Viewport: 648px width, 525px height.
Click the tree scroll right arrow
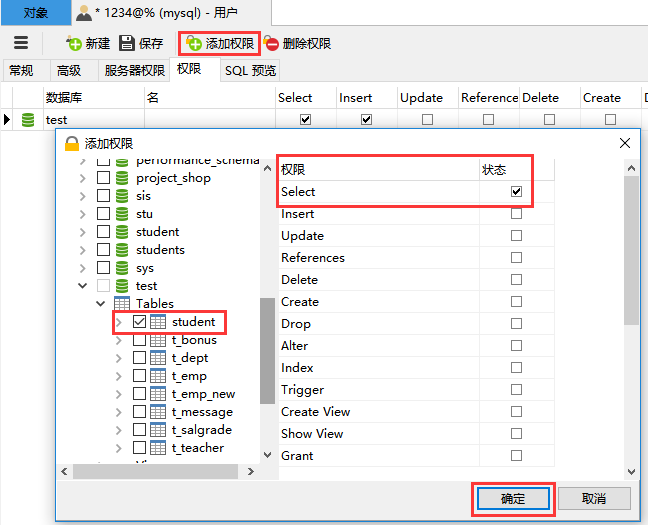click(250, 471)
